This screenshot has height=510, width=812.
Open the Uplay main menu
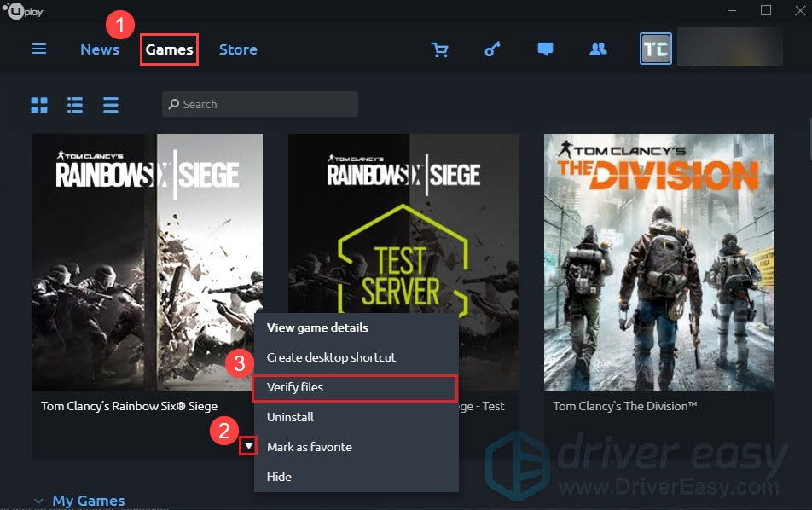click(38, 49)
